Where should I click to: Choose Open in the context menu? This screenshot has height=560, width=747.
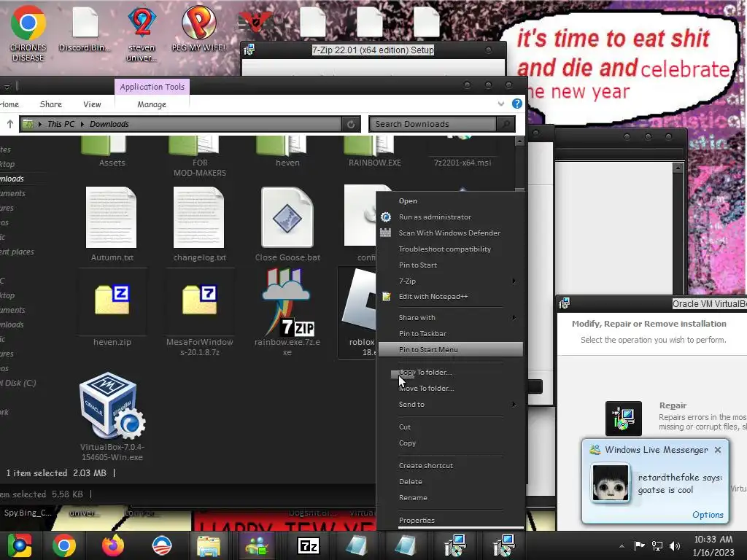(451, 201)
